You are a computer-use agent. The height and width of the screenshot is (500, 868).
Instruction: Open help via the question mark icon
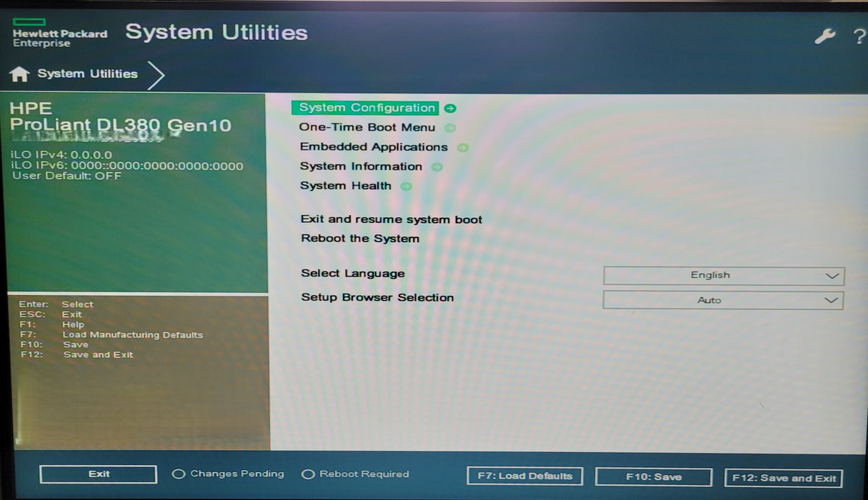pyautogui.click(x=859, y=37)
